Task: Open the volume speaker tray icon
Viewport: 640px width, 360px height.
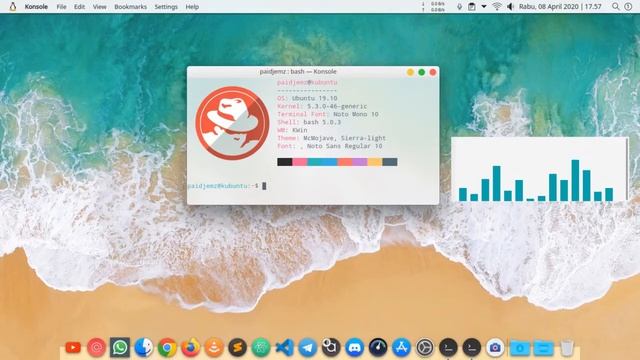Action: [510, 7]
